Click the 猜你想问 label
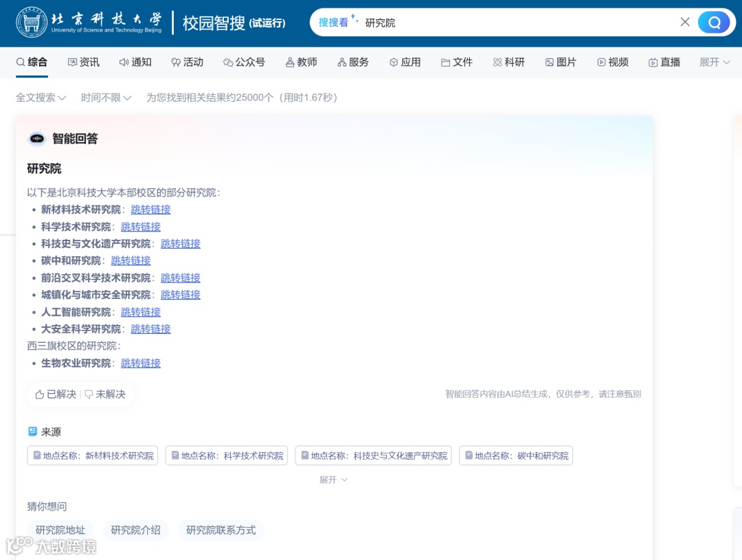This screenshot has height=560, width=742. tap(47, 506)
